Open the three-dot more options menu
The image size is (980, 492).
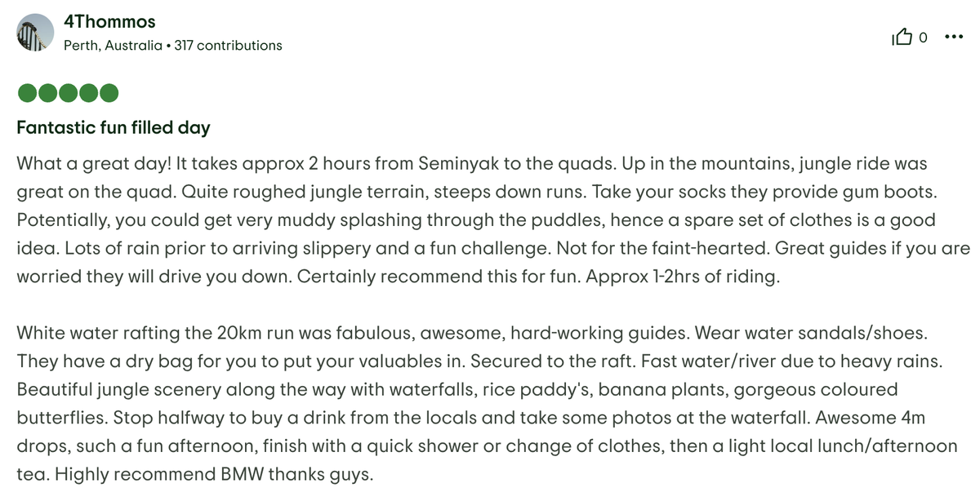953,37
